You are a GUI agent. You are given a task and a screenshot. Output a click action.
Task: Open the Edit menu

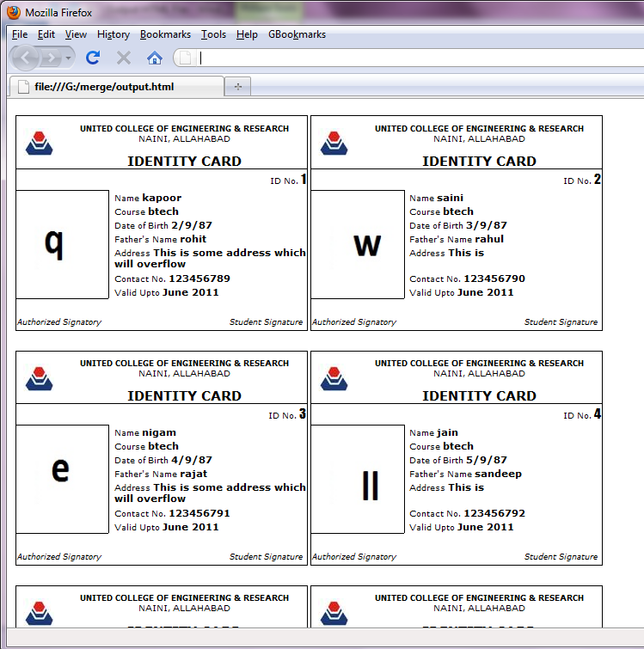click(46, 34)
